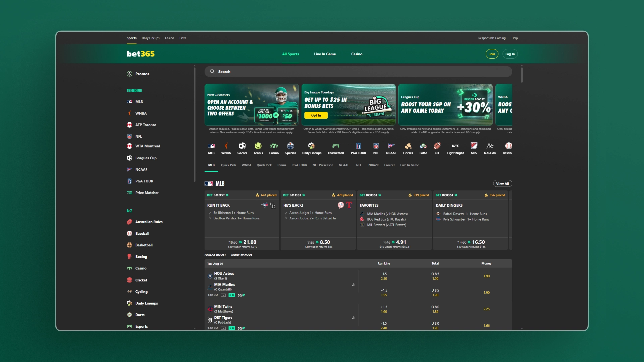Open Promos in the sidebar
This screenshot has width=644, height=362.
coord(138,74)
